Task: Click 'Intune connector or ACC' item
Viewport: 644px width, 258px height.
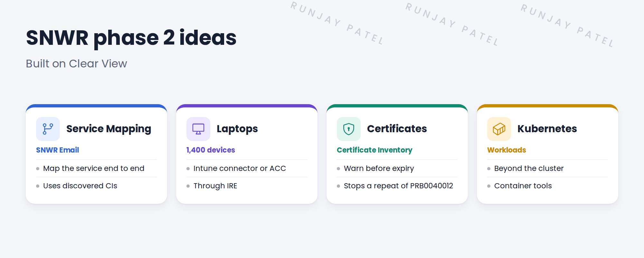Action: pyautogui.click(x=240, y=168)
